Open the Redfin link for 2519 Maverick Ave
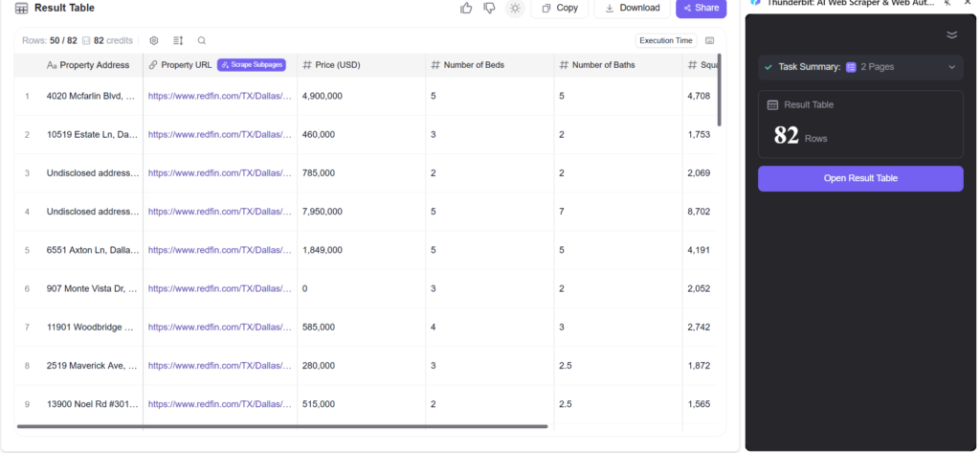The width and height of the screenshot is (980, 453). (220, 366)
